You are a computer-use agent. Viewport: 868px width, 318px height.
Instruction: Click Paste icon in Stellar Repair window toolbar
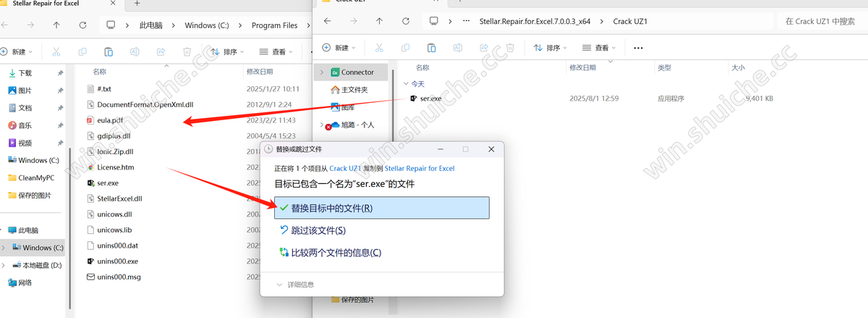point(108,51)
